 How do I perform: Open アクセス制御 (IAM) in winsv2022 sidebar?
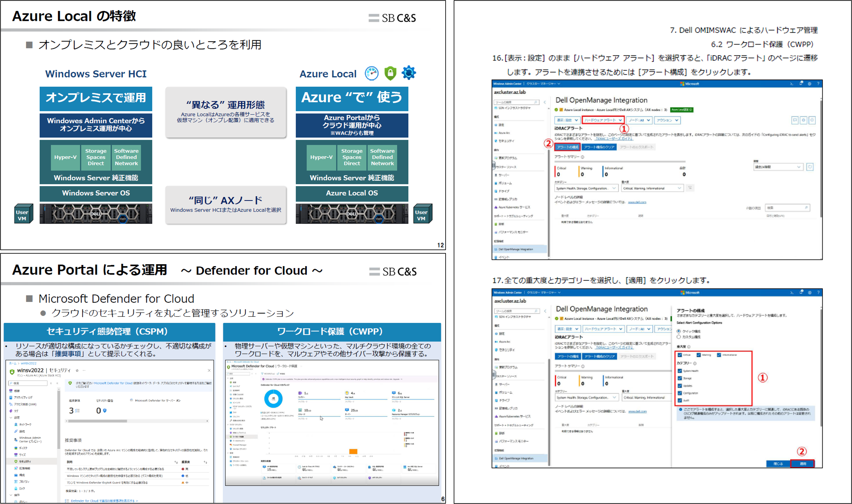tap(23, 404)
